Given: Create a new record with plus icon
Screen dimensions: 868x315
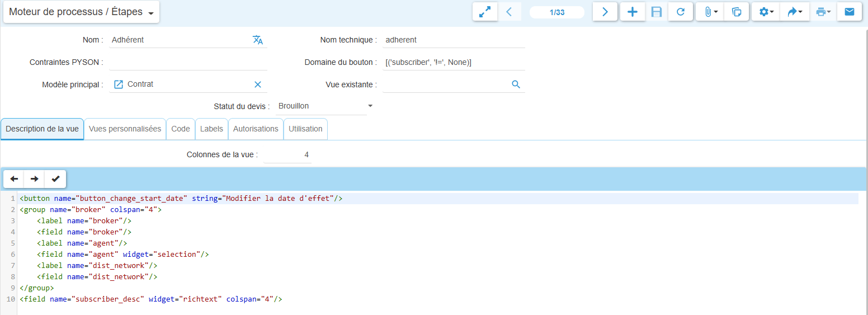Looking at the screenshot, I should tap(633, 12).
